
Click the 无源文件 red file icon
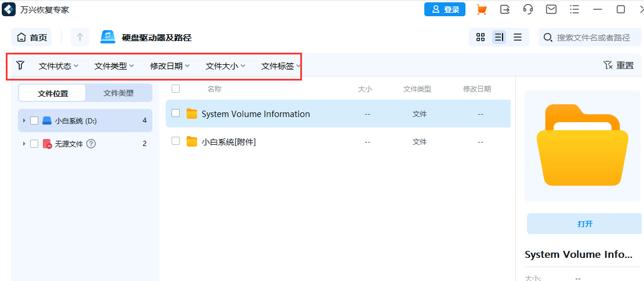pos(47,144)
